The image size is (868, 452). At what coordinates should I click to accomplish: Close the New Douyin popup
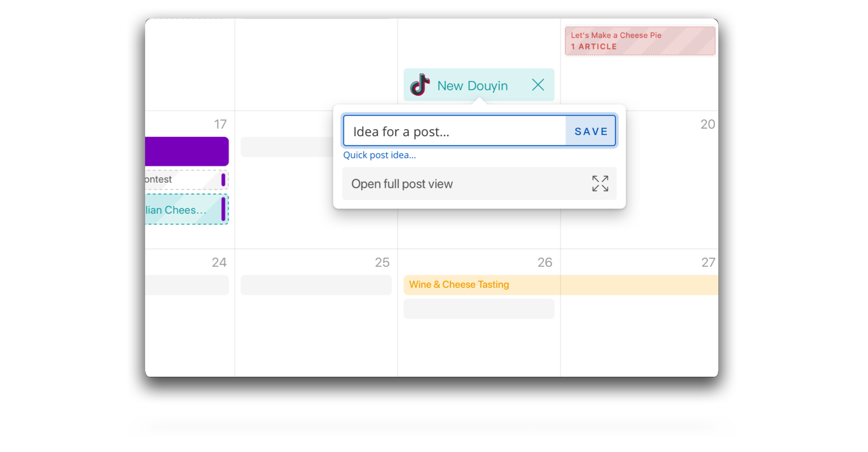[538, 85]
